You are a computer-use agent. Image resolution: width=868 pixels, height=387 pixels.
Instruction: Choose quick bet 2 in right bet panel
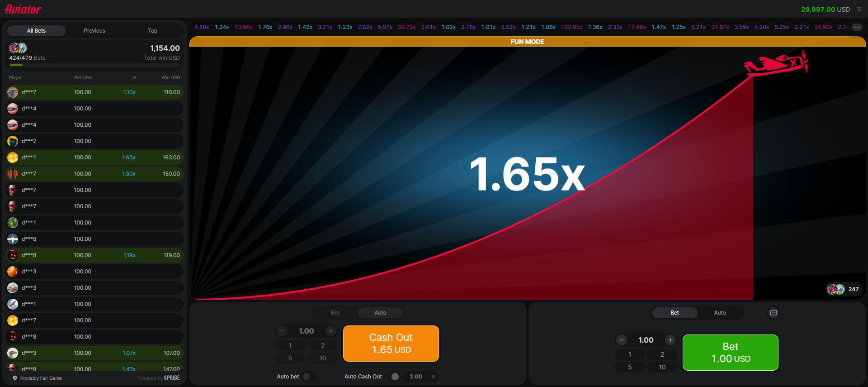[662, 354]
